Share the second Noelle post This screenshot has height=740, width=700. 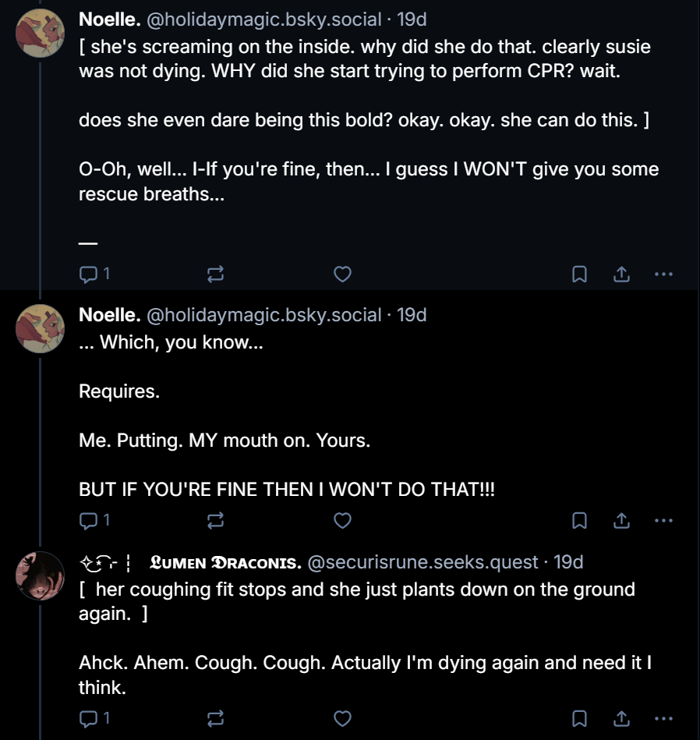[621, 520]
